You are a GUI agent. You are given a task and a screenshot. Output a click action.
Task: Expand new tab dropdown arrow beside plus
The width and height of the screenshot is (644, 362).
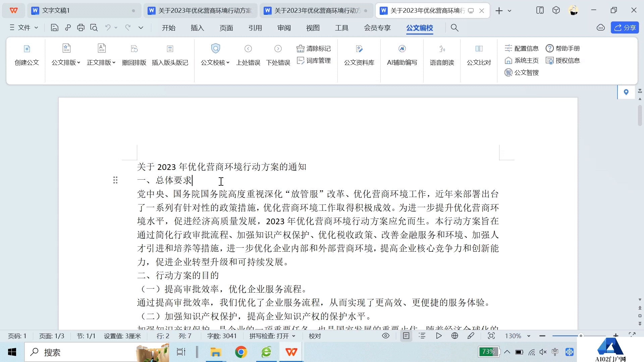click(509, 11)
